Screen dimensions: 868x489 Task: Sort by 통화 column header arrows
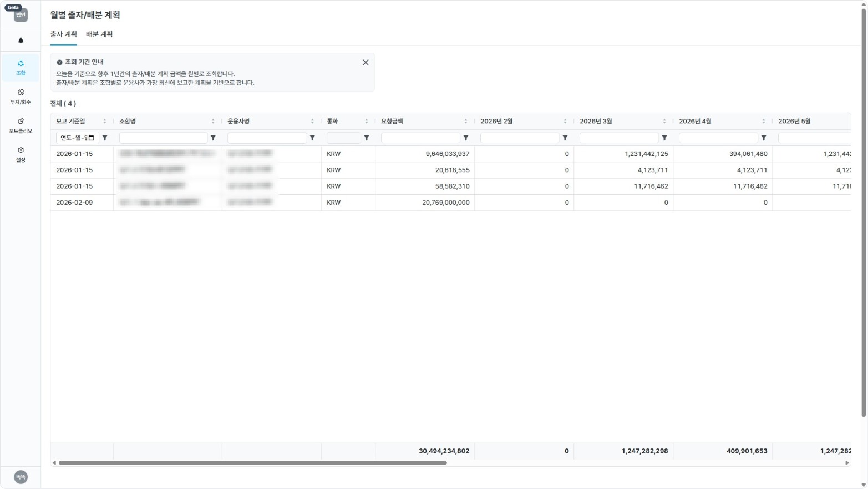pos(366,122)
